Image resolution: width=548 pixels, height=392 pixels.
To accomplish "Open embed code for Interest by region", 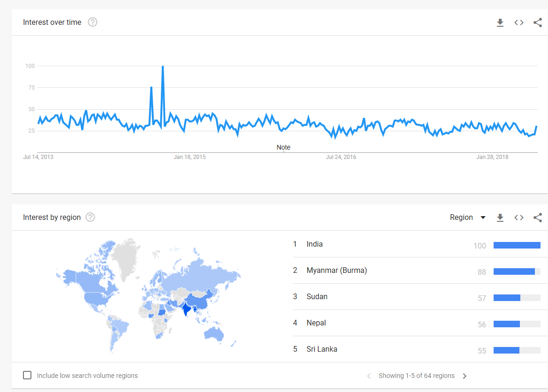I will [519, 218].
